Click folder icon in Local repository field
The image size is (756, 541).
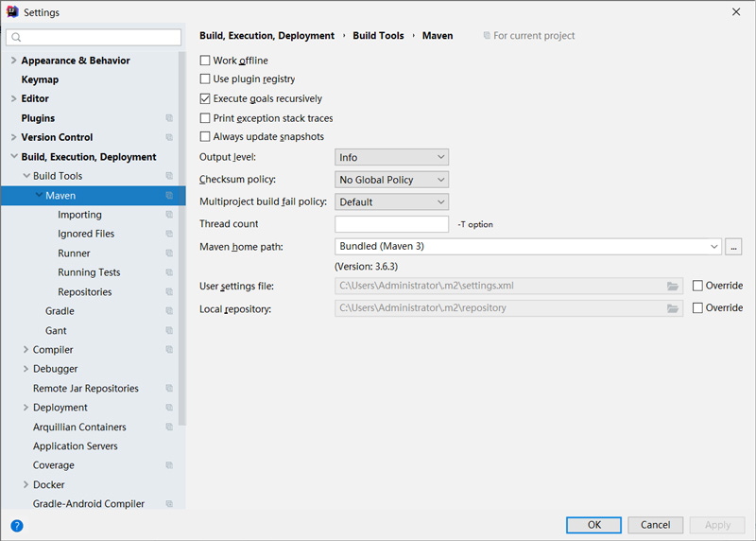tap(673, 308)
